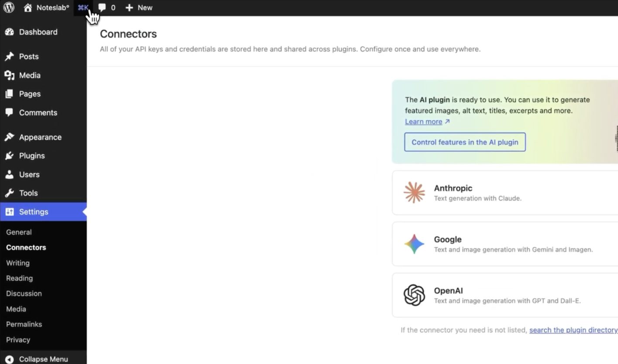Click Control features in the AI plugin
This screenshot has width=618, height=364.
point(465,142)
